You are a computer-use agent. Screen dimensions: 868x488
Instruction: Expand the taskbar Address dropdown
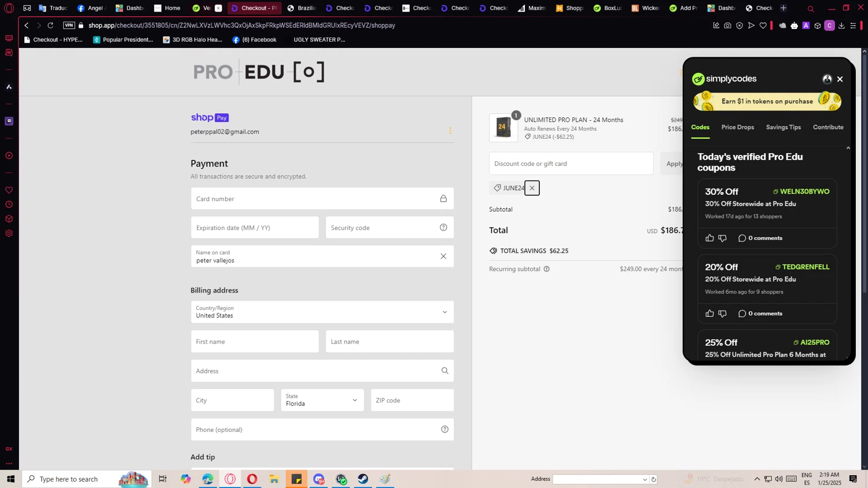[x=645, y=479]
